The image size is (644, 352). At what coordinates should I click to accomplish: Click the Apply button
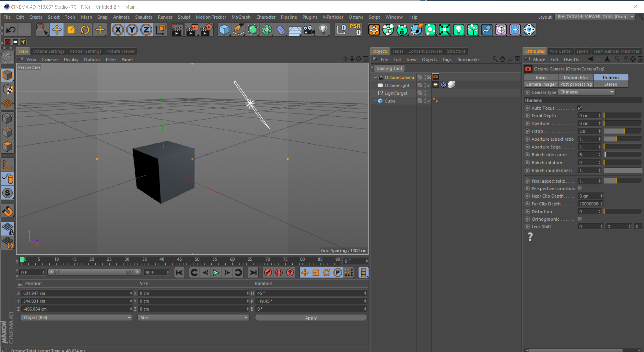[x=311, y=318]
